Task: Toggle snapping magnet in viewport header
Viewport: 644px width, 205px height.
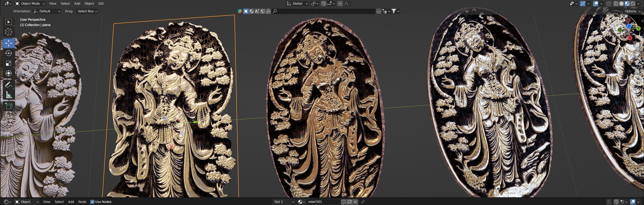Action: click(324, 3)
